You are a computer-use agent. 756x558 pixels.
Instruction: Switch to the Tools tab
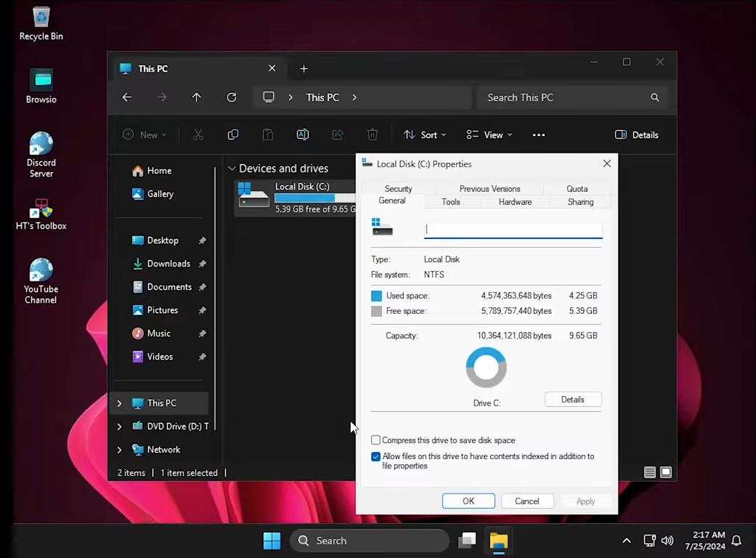pyautogui.click(x=451, y=202)
